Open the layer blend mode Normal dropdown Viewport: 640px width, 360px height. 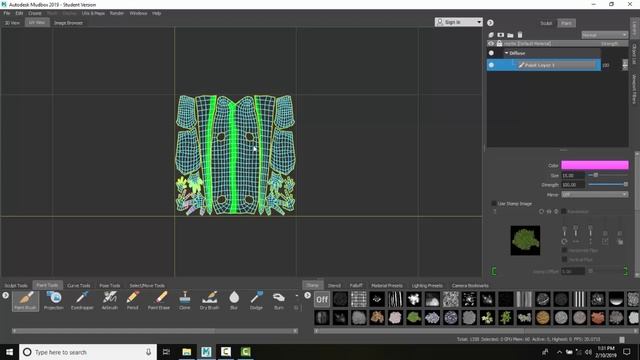pos(604,35)
